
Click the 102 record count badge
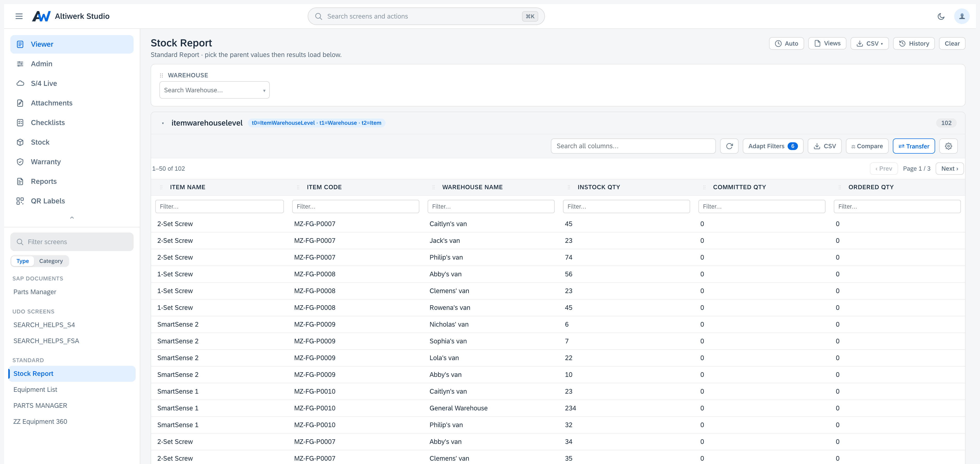946,123
